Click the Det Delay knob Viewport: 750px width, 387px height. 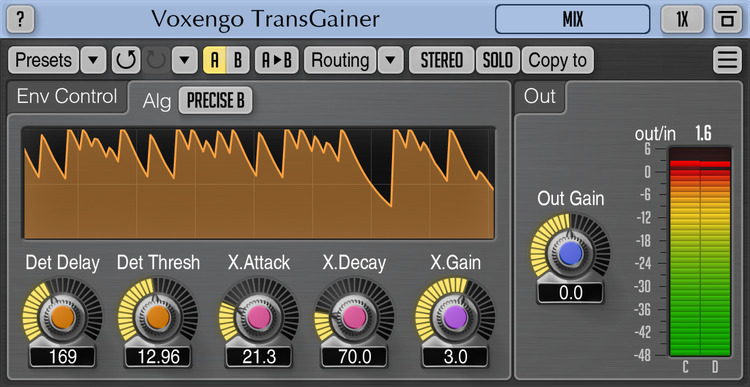(x=63, y=317)
